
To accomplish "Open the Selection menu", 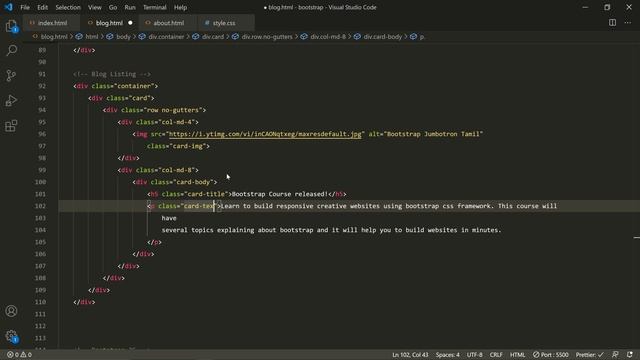I will click(68, 7).
